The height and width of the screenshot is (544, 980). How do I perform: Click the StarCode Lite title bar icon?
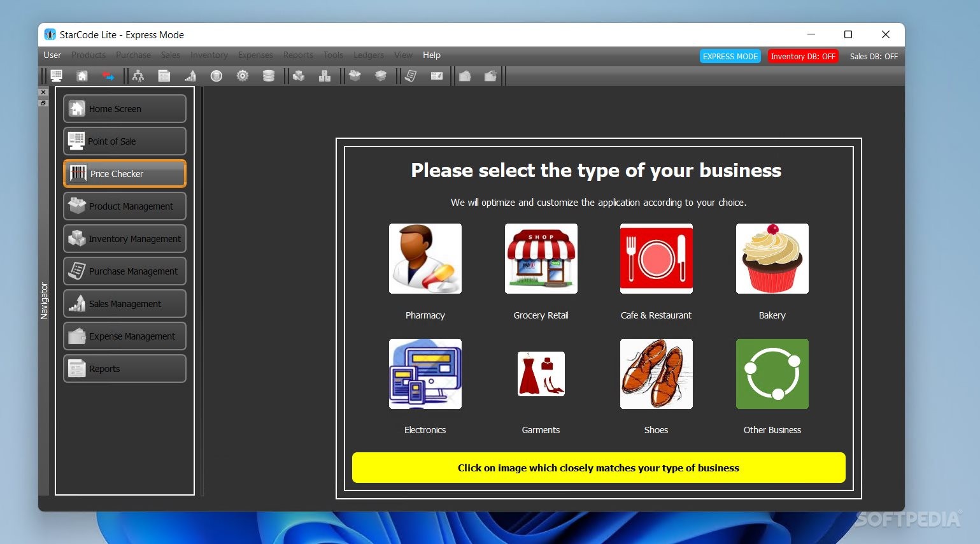[50, 34]
